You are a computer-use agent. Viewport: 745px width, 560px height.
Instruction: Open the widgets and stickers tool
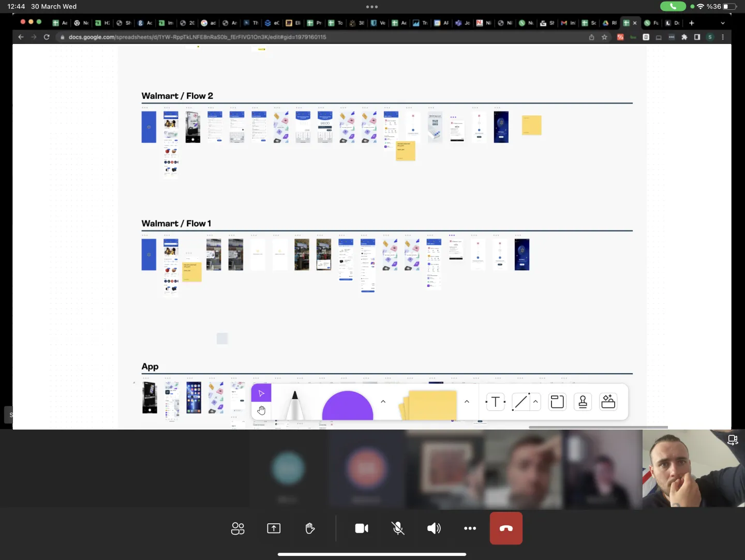[608, 402]
